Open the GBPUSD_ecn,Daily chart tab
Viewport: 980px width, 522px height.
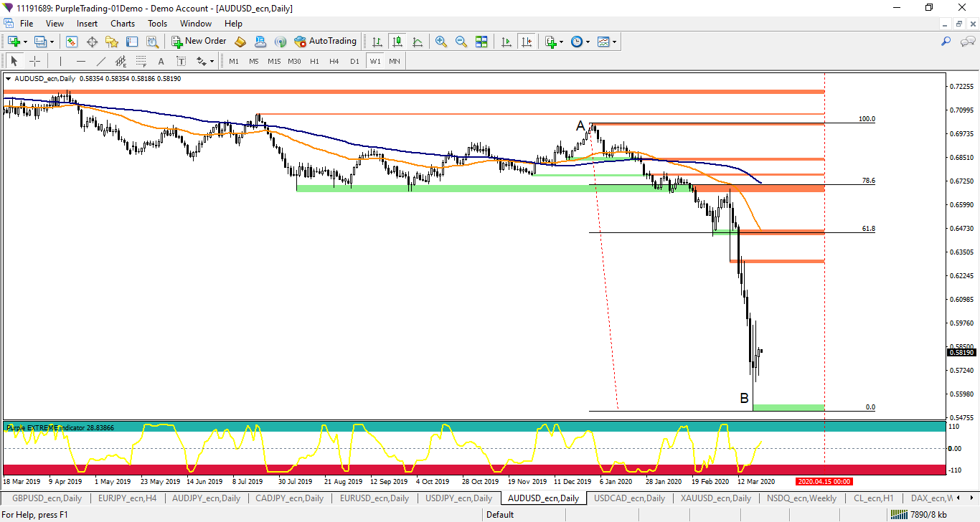(x=47, y=498)
